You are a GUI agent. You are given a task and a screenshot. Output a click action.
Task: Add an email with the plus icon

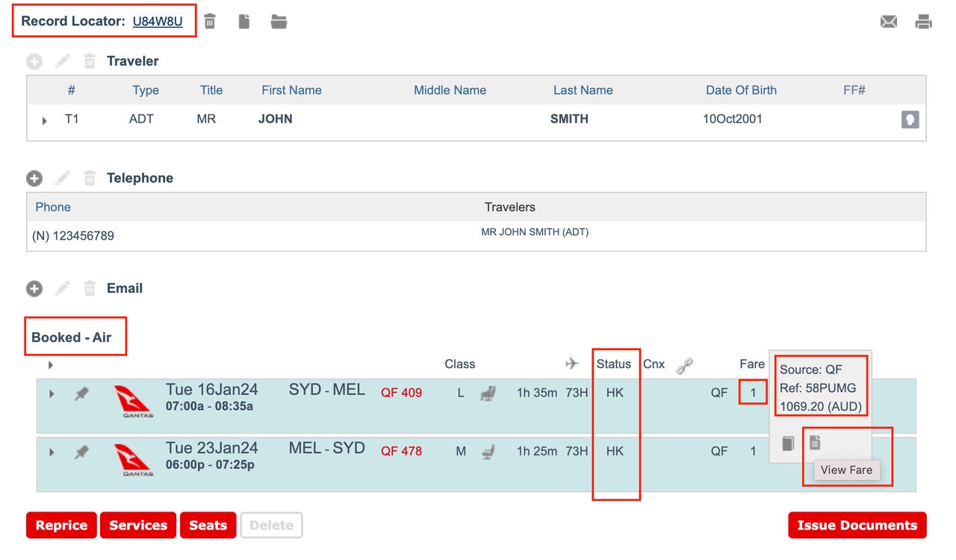click(34, 288)
